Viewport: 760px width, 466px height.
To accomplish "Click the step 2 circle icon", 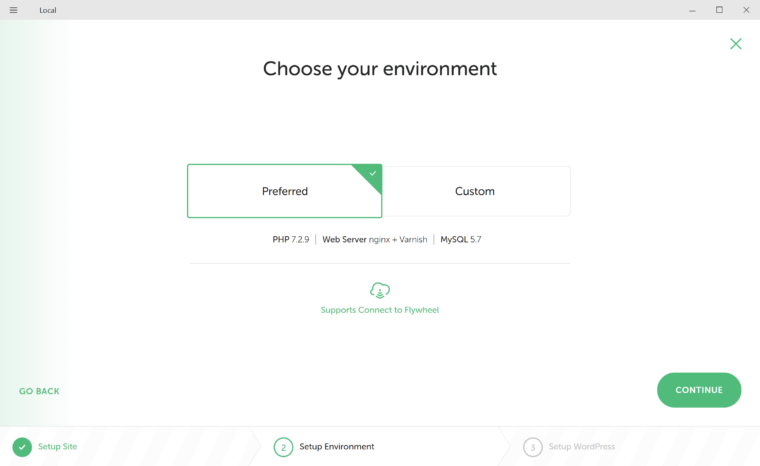I will 283,447.
